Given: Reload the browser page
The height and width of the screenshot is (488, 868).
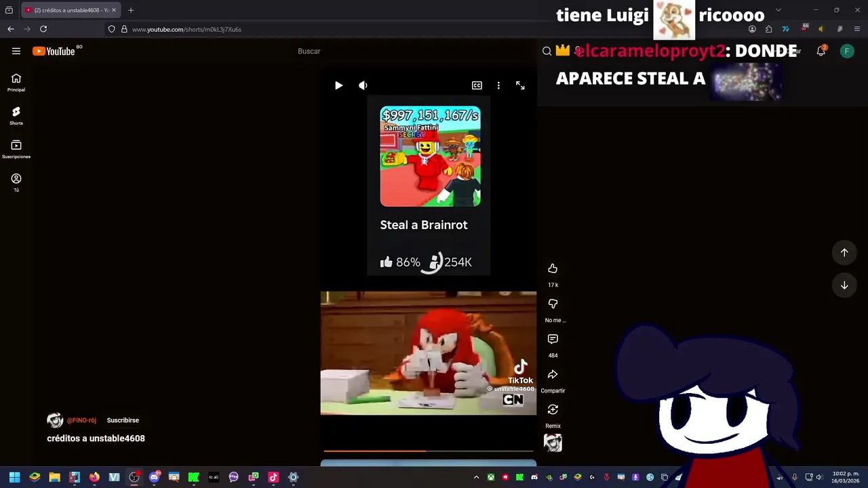Looking at the screenshot, I should click(x=43, y=29).
